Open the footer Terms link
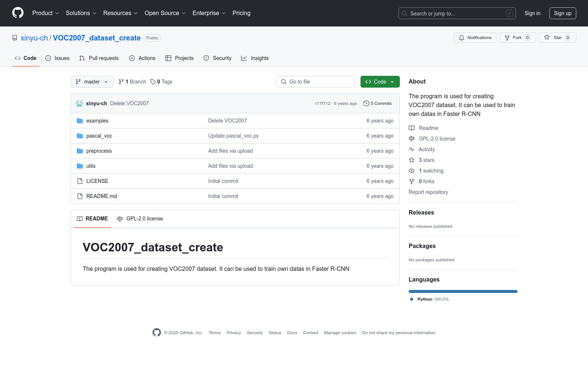The image size is (588, 368). point(215,333)
